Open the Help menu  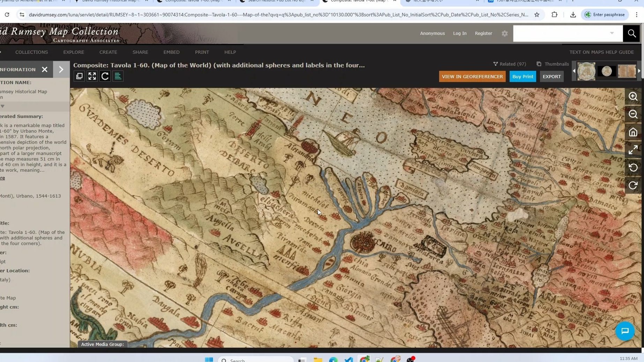(230, 52)
